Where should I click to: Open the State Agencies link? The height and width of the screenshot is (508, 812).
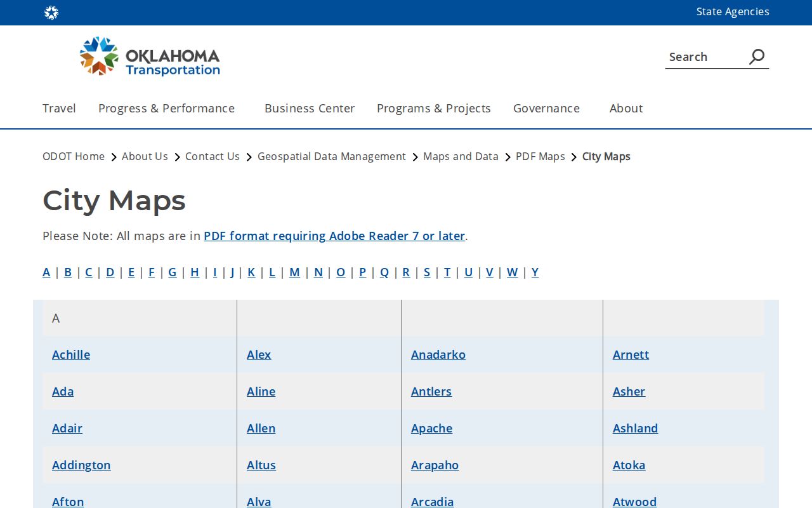[733, 11]
